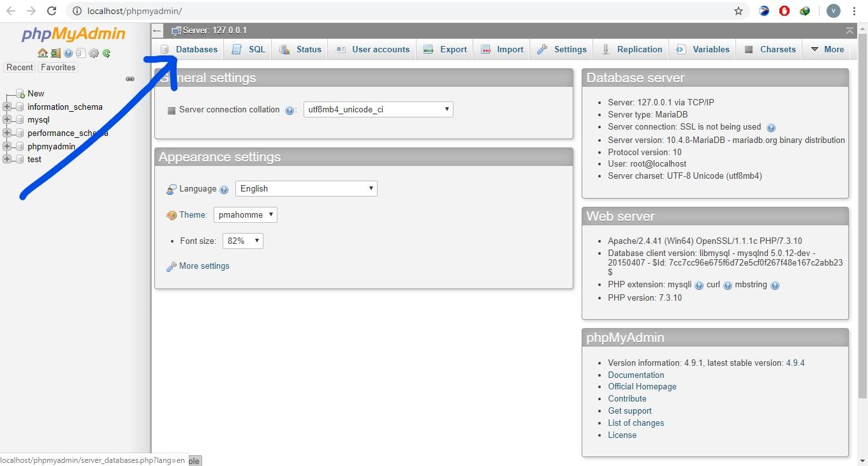Open the Language dropdown showing English
Image resolution: width=868 pixels, height=466 pixels.
point(306,188)
